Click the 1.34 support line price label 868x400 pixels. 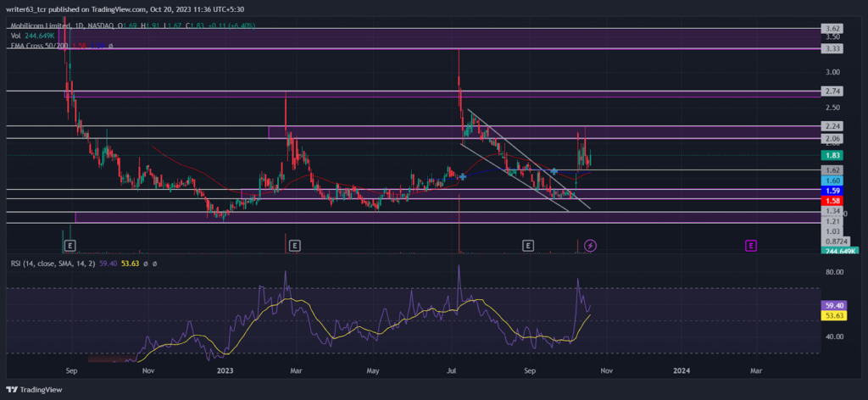pos(832,211)
